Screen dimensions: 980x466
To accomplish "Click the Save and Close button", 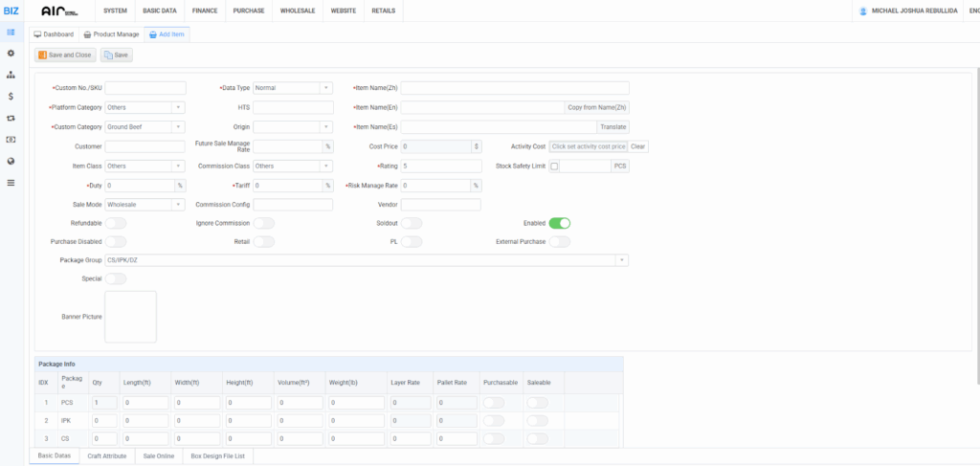I will [66, 55].
